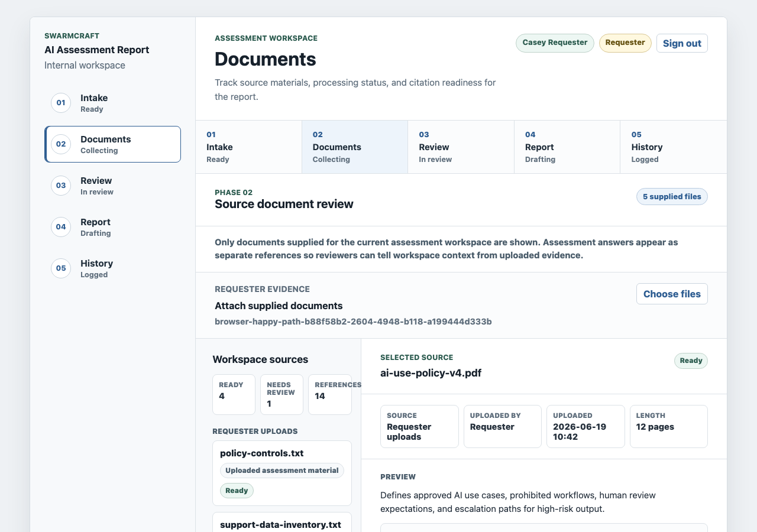Screen dimensions: 757x532
Task: Switch to the 02 Documents tab
Action: click(x=355, y=147)
